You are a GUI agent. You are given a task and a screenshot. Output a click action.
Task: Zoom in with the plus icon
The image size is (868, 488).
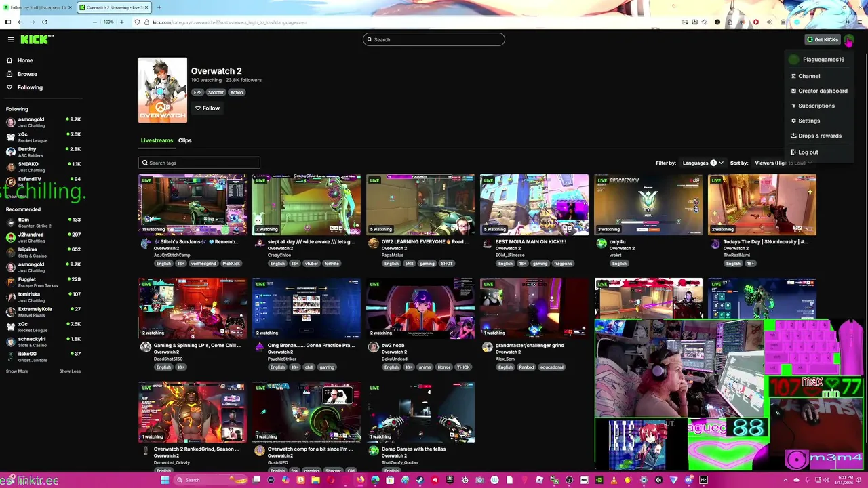click(122, 22)
